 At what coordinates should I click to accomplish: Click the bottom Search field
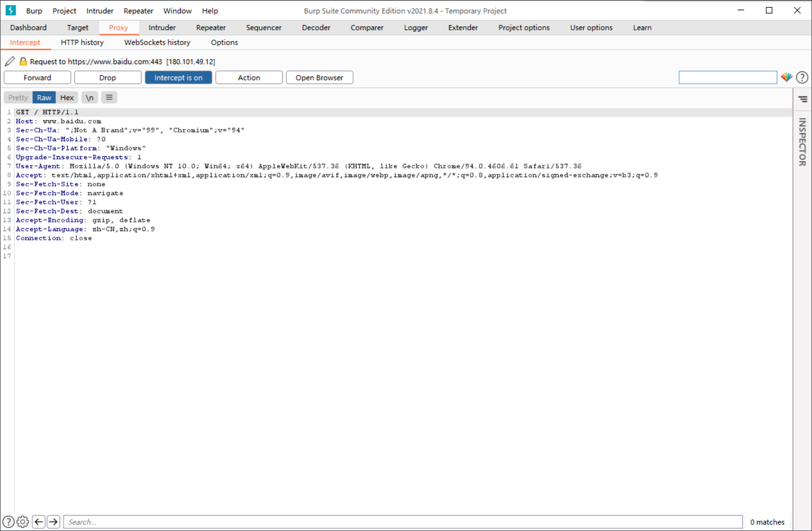coord(403,522)
